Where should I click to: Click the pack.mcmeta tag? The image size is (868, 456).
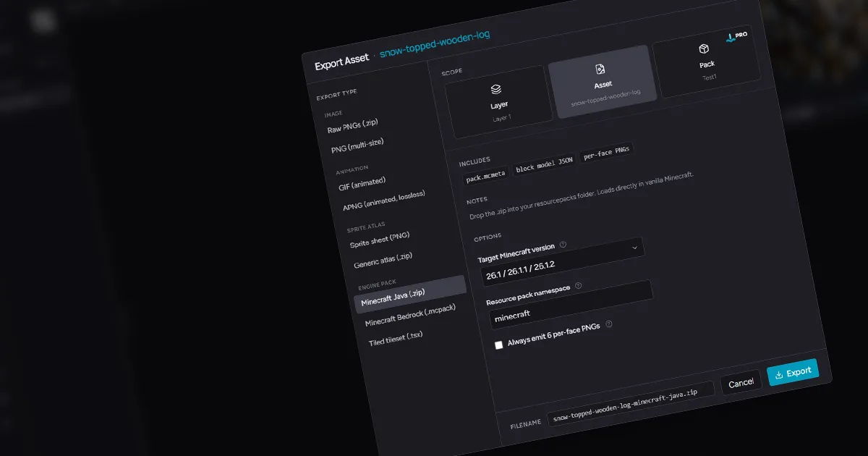click(485, 177)
